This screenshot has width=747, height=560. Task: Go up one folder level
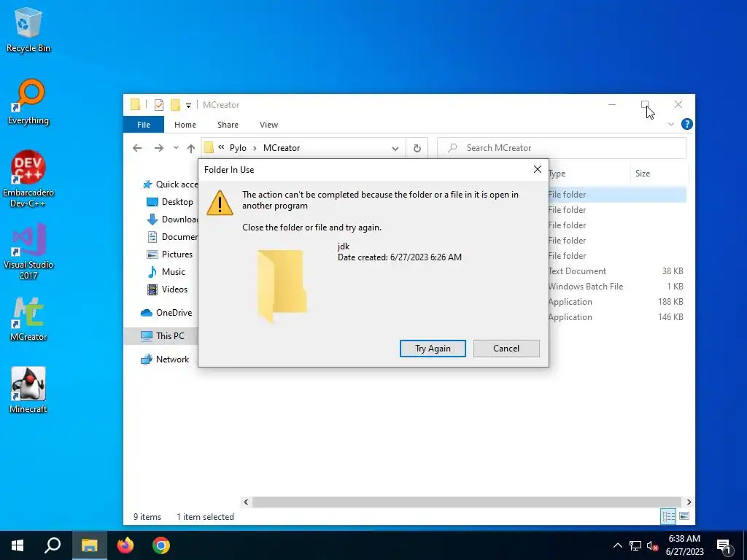[191, 148]
